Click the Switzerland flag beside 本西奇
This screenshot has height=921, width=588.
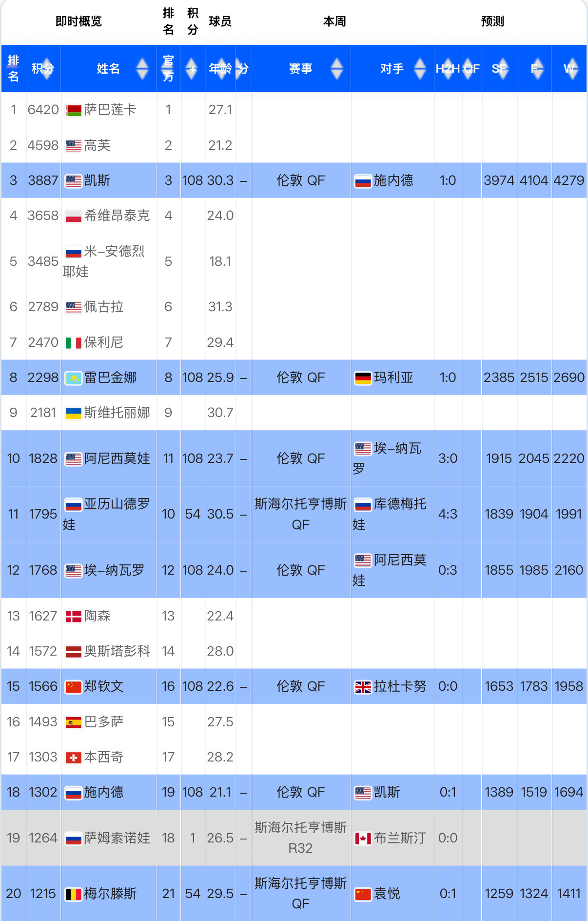click(x=74, y=758)
